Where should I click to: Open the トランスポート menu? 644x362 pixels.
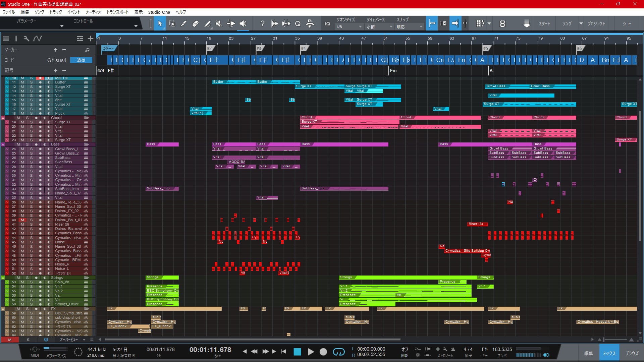tap(117, 12)
